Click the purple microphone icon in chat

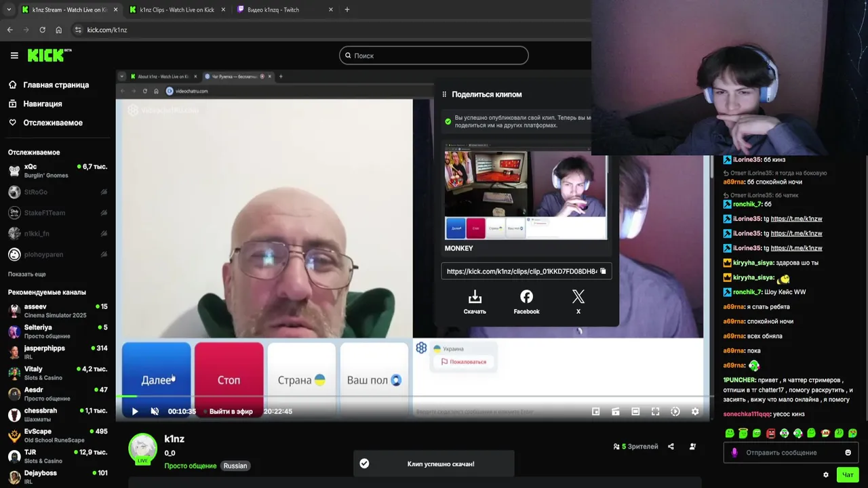pyautogui.click(x=734, y=453)
